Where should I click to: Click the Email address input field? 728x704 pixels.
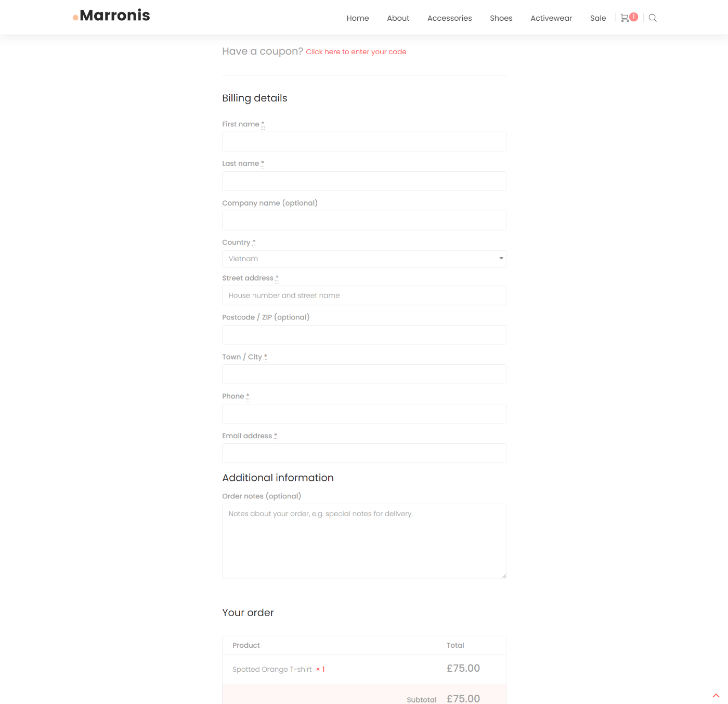pyautogui.click(x=364, y=453)
